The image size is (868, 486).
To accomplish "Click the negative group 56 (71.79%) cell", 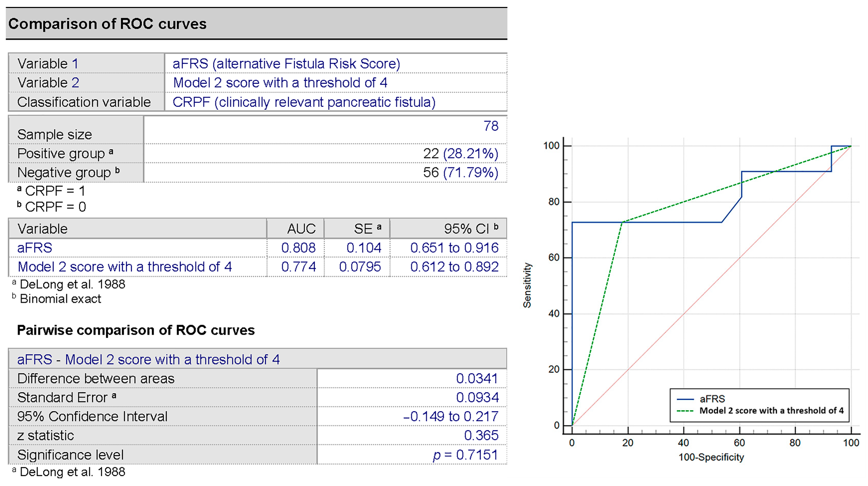I will click(460, 173).
